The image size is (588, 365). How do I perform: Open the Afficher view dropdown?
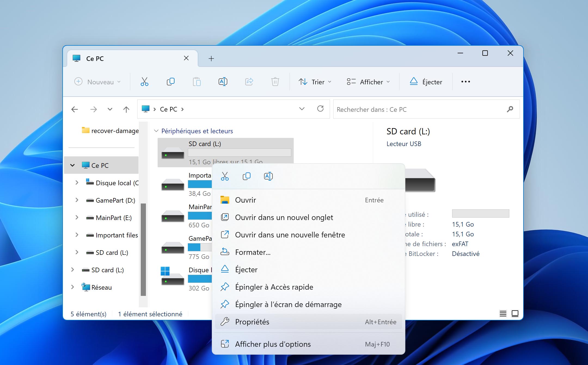pyautogui.click(x=368, y=82)
